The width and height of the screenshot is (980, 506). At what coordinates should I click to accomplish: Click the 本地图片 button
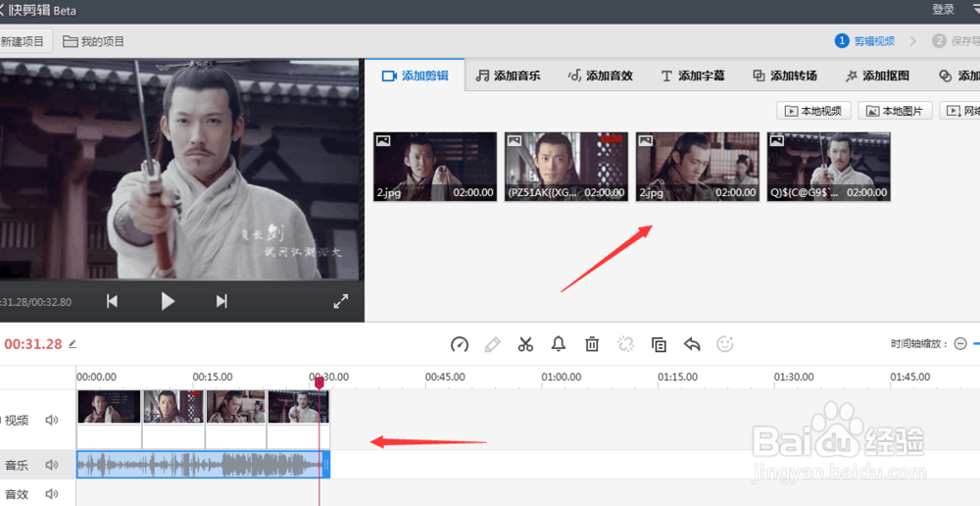(x=895, y=111)
